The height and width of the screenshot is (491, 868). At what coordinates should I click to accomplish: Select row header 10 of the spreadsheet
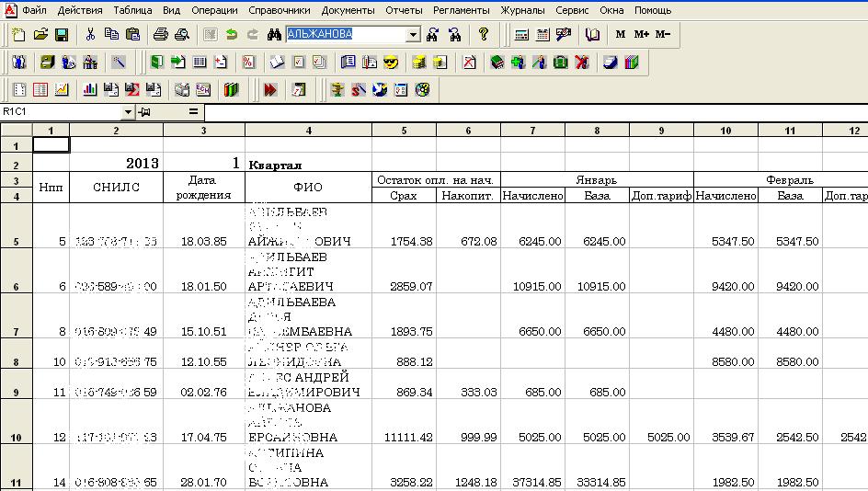pyautogui.click(x=16, y=422)
